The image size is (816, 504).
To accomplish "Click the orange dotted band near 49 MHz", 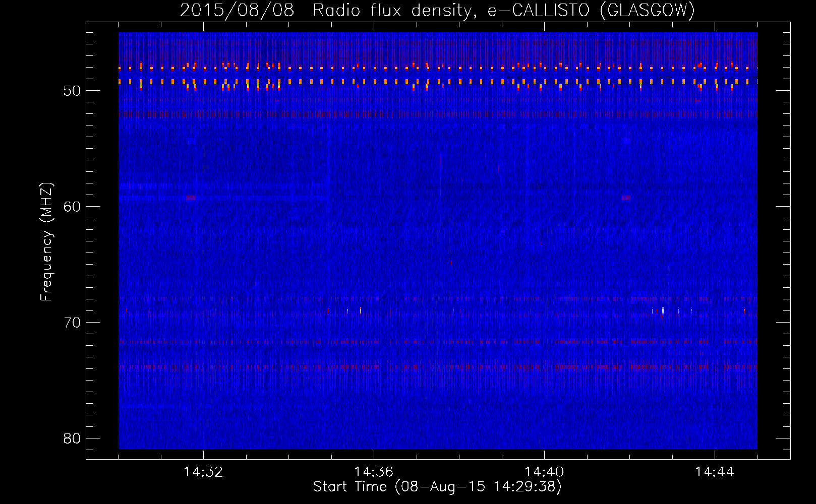I will coord(438,82).
